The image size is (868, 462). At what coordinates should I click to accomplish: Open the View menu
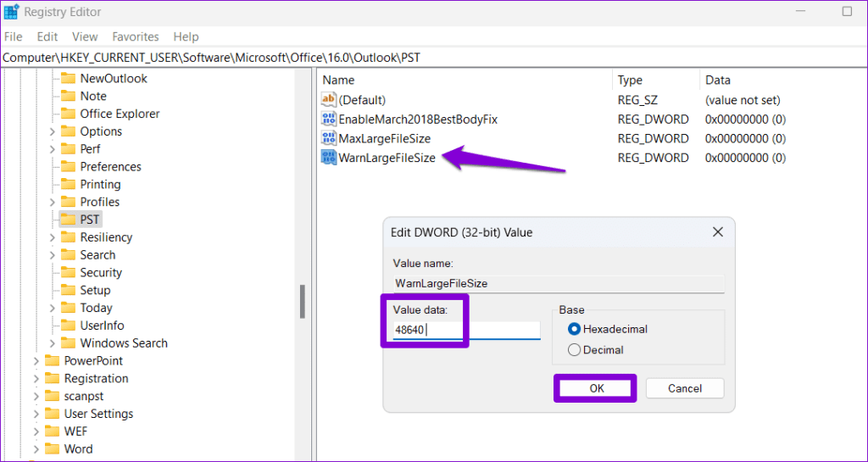(85, 36)
